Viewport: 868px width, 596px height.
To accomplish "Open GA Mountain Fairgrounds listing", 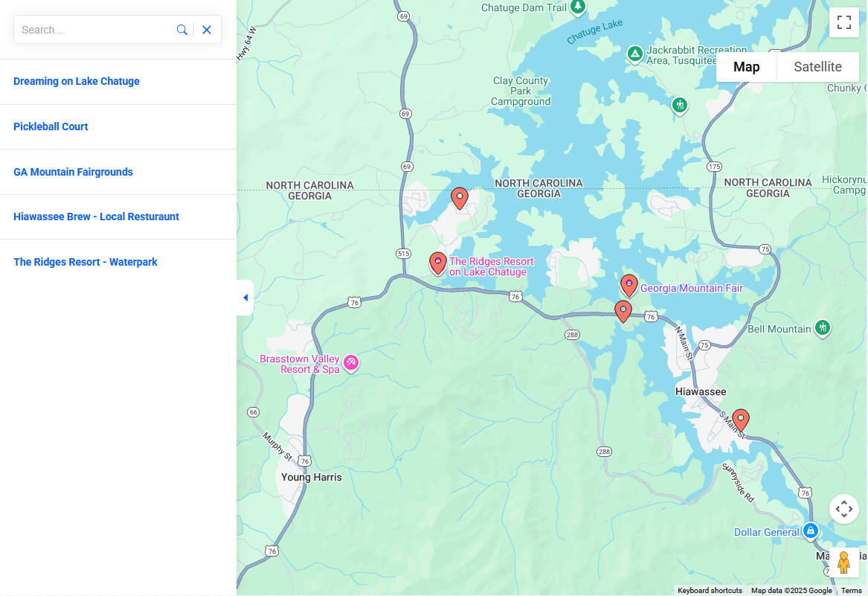I will point(73,172).
